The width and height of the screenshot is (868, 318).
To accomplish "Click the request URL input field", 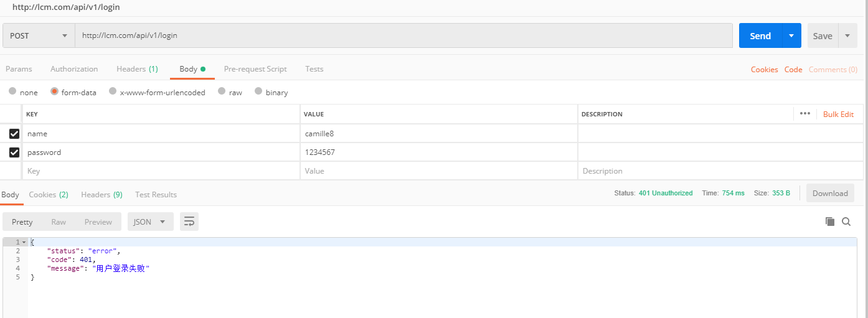I will 403,36.
